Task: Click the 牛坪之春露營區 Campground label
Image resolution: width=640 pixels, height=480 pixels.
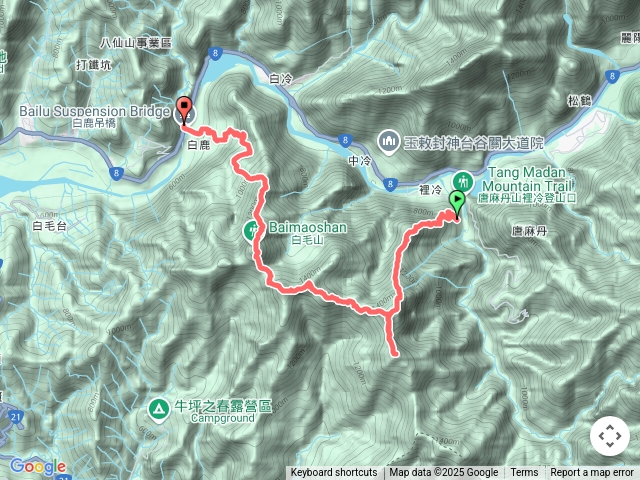Action: pyautogui.click(x=223, y=411)
